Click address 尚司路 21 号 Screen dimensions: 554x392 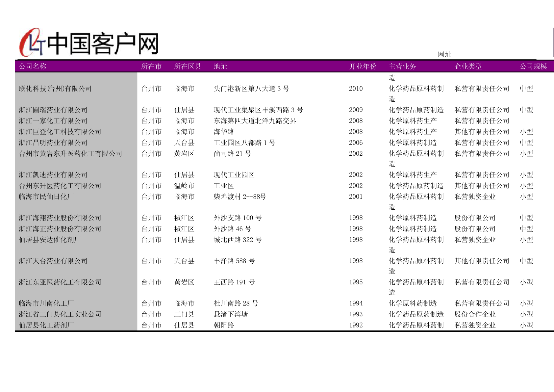(233, 154)
